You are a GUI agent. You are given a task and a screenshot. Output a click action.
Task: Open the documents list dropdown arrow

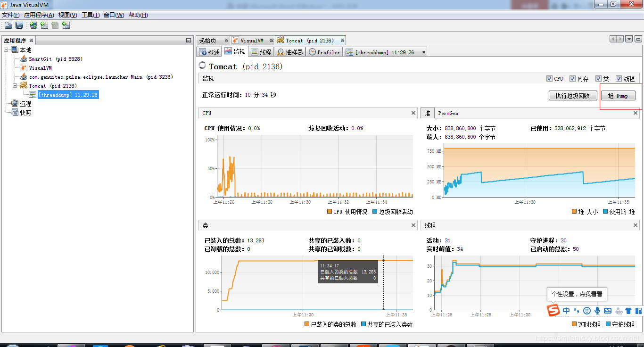(629, 39)
